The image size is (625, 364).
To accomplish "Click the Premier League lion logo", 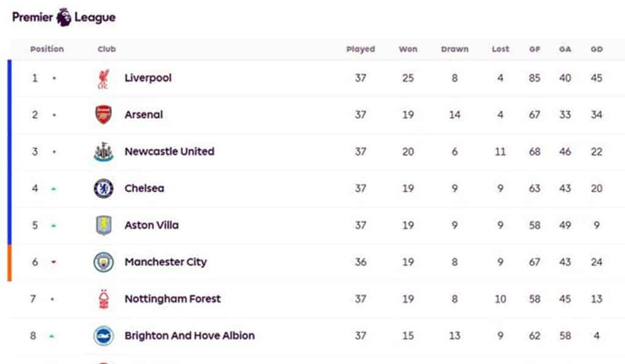I will click(63, 17).
